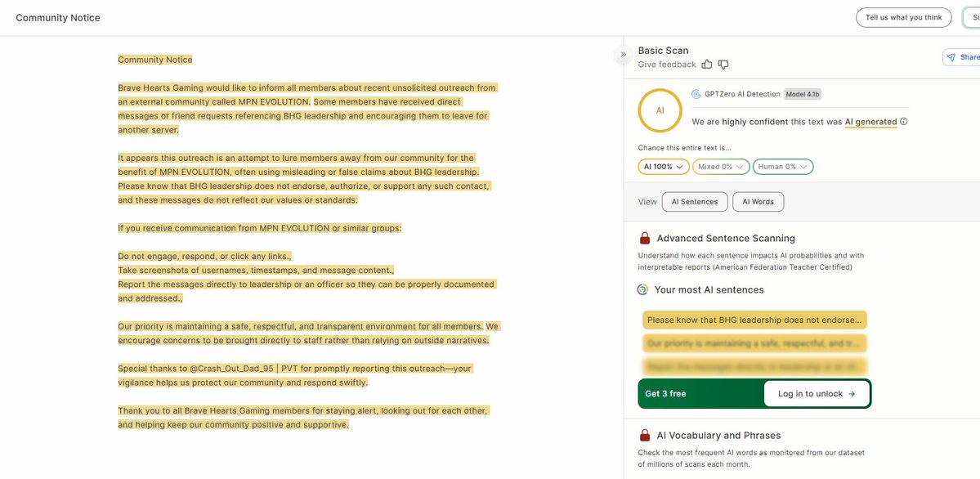Switch view to AI Sentences

695,202
